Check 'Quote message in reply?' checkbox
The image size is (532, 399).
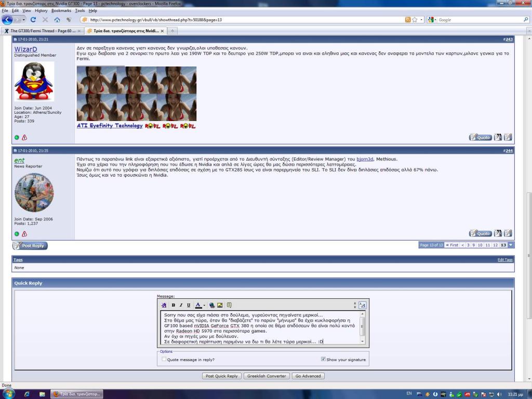(x=164, y=359)
